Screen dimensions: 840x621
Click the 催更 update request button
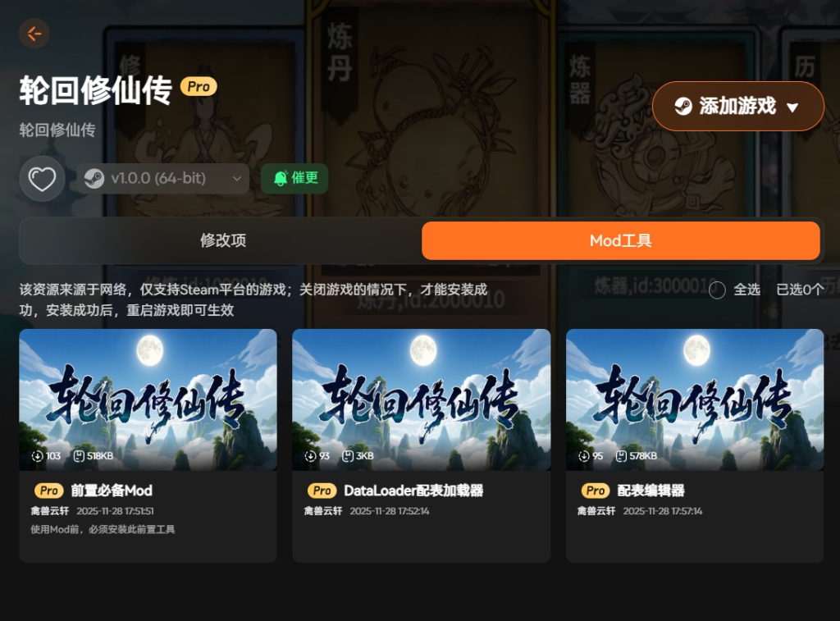point(294,178)
